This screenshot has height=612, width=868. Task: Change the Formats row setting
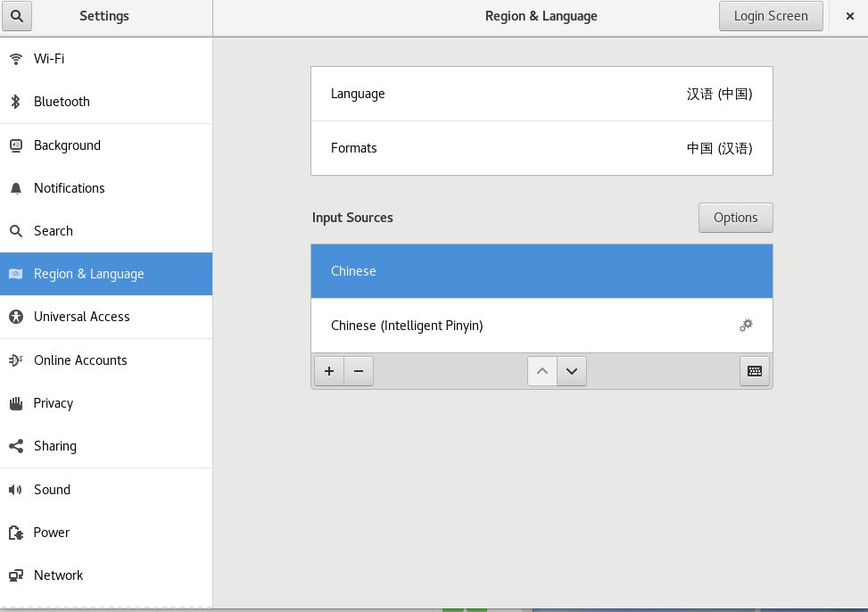click(542, 148)
